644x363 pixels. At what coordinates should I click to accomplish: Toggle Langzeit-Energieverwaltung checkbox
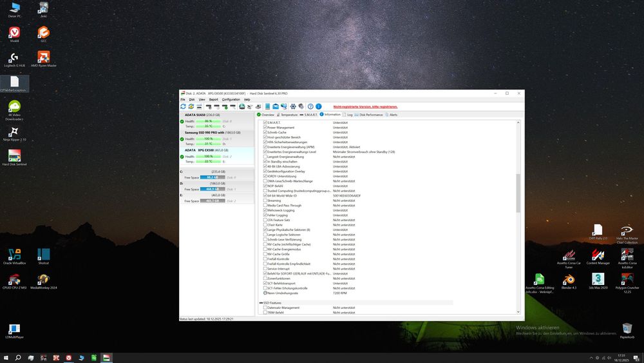[x=265, y=157]
